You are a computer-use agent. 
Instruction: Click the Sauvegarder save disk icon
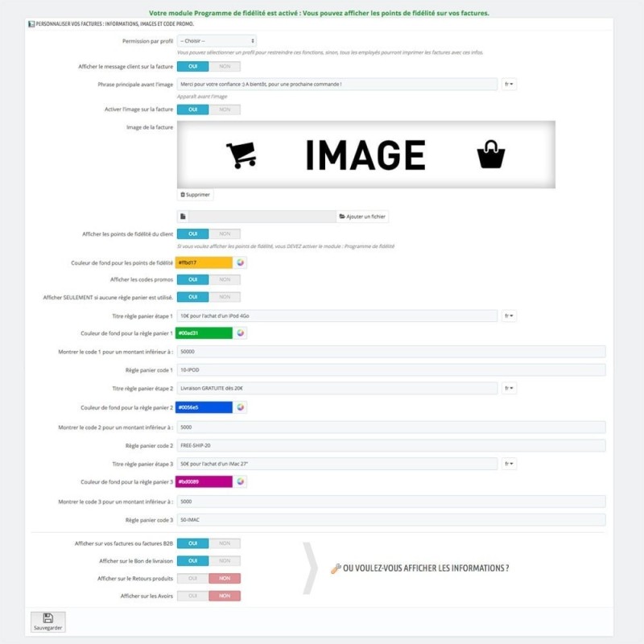click(49, 617)
